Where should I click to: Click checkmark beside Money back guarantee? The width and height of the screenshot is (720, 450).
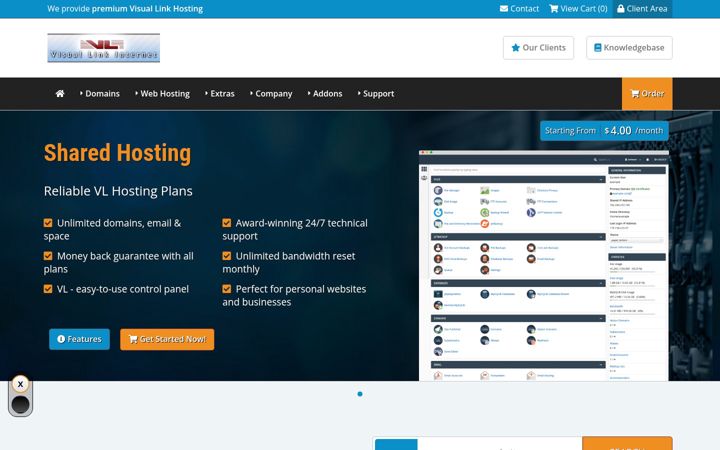coord(48,256)
